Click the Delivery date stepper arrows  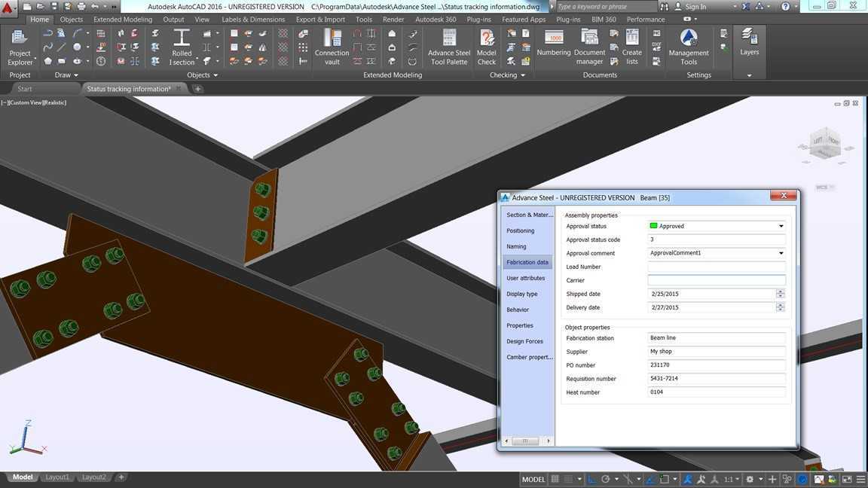(780, 307)
